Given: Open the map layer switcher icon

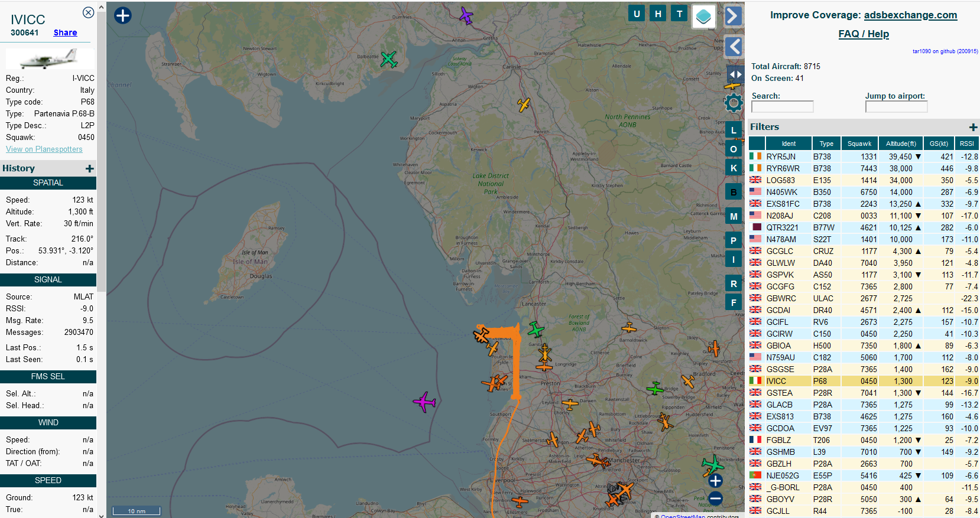Looking at the screenshot, I should pyautogui.click(x=703, y=17).
